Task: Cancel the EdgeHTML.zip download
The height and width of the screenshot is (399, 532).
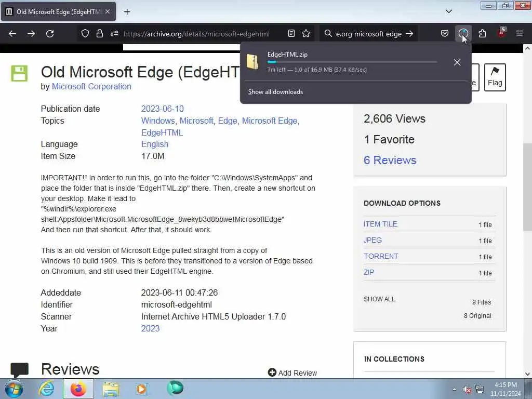Action: pyautogui.click(x=457, y=62)
